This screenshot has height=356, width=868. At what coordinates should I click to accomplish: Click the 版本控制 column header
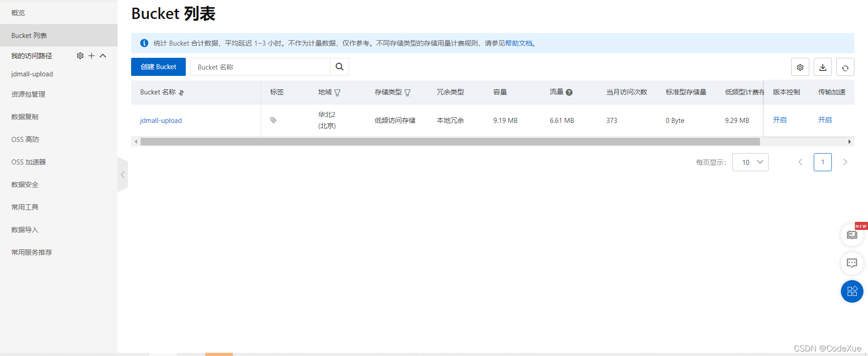point(786,92)
